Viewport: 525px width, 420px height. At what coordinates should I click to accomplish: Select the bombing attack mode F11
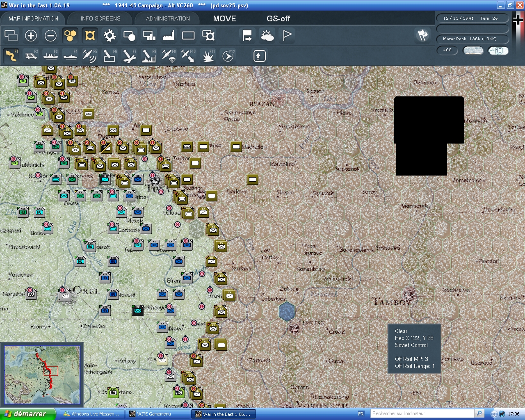pos(208,55)
